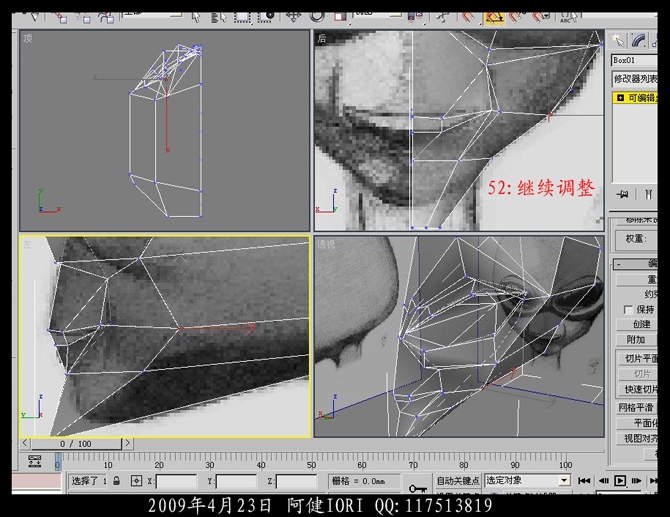This screenshot has width=670, height=517.
Task: Open reference coordinate system dropdown
Action: 378,15
